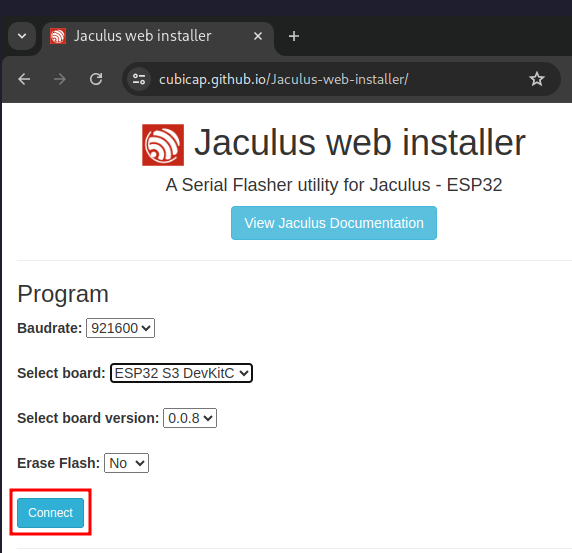Click the 'Select board:' label
This screenshot has width=572, height=553.
tap(61, 373)
